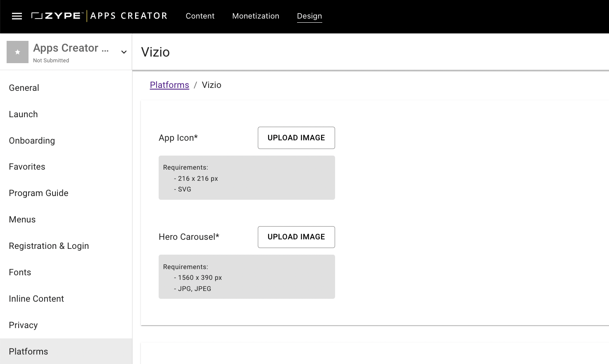Go to Inline Content settings
Image resolution: width=609 pixels, height=364 pixels.
66,299
